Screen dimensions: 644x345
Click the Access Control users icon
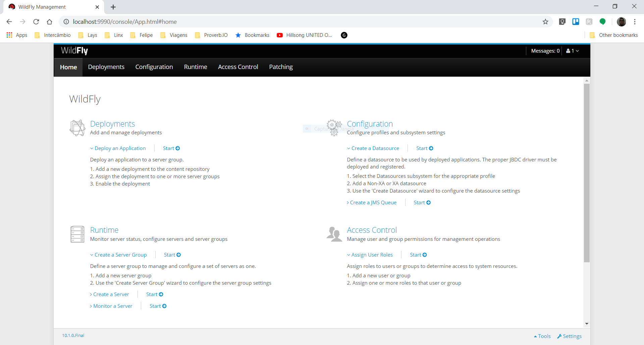[334, 234]
